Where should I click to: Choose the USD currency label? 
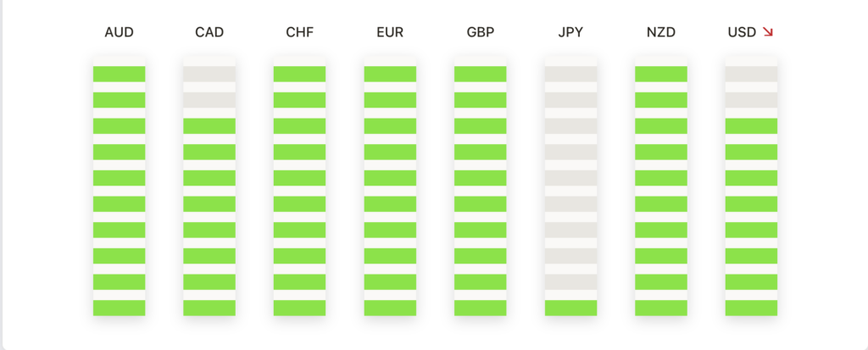(x=742, y=32)
